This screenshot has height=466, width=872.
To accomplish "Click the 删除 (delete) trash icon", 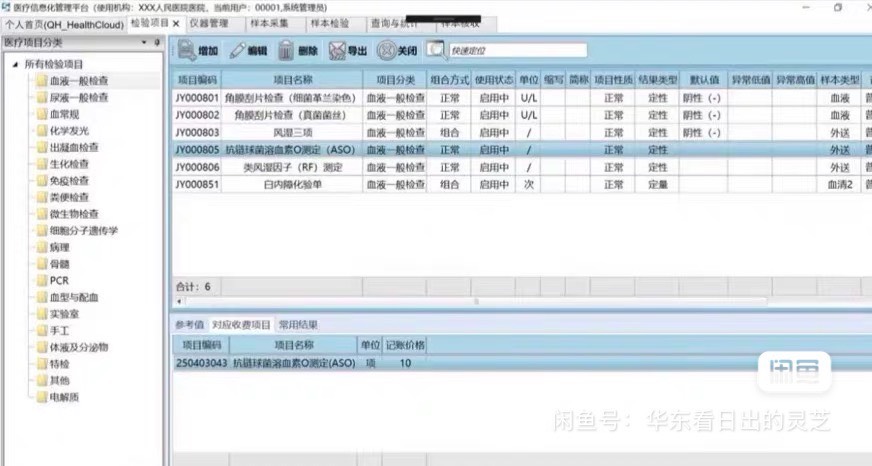I will pos(286,51).
